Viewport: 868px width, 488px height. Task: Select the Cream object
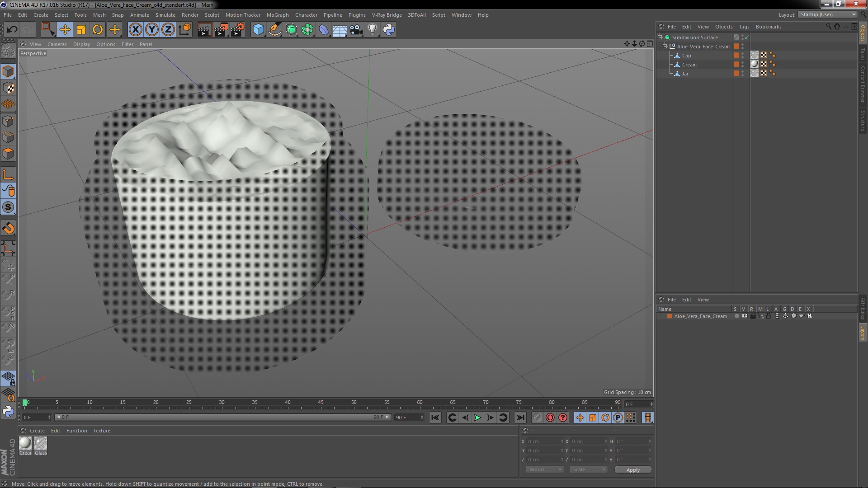point(689,65)
